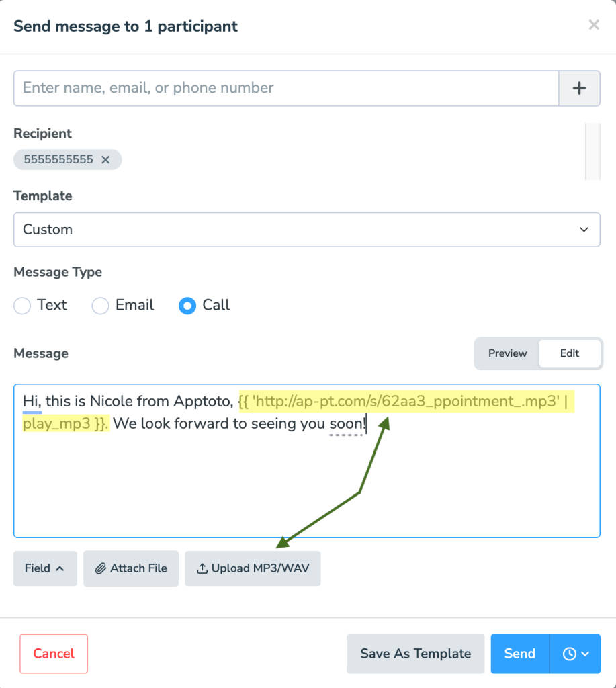Click Save As Template
Viewport: 616px width, 688px height.
pyautogui.click(x=415, y=654)
